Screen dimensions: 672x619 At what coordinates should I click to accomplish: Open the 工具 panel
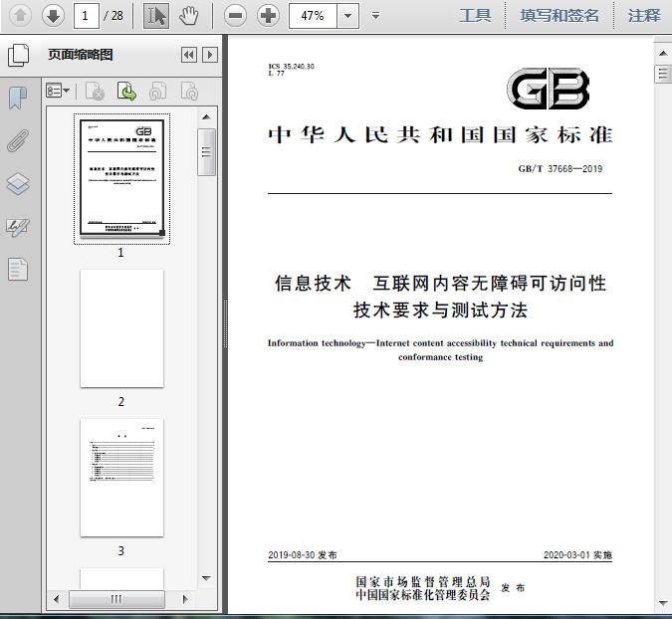[x=475, y=16]
